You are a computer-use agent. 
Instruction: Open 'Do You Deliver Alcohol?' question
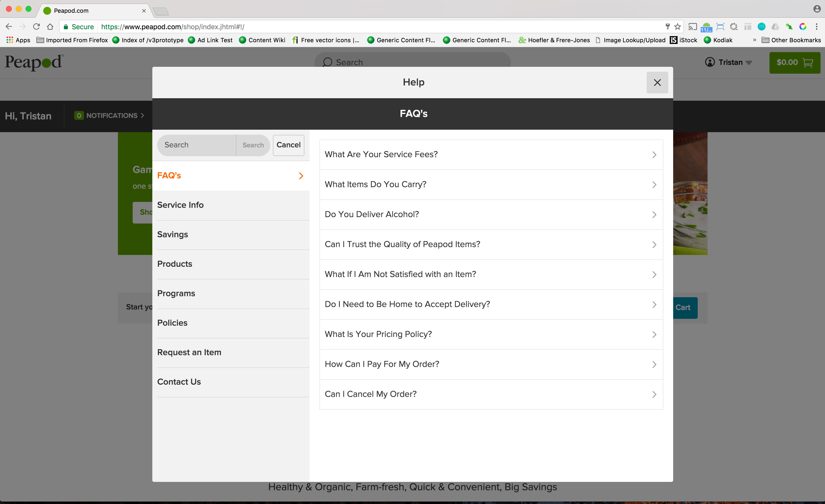point(491,214)
